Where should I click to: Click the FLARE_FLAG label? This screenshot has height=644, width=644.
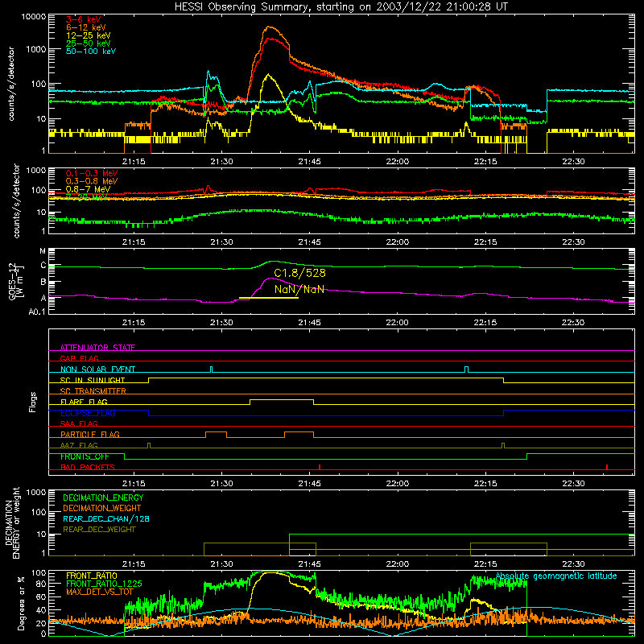[x=84, y=402]
